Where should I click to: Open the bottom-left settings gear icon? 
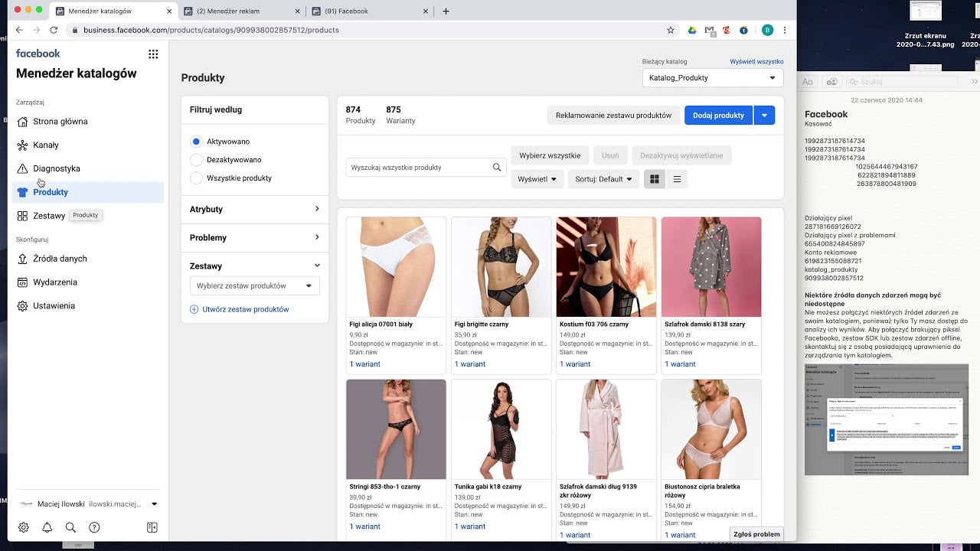pyautogui.click(x=24, y=527)
